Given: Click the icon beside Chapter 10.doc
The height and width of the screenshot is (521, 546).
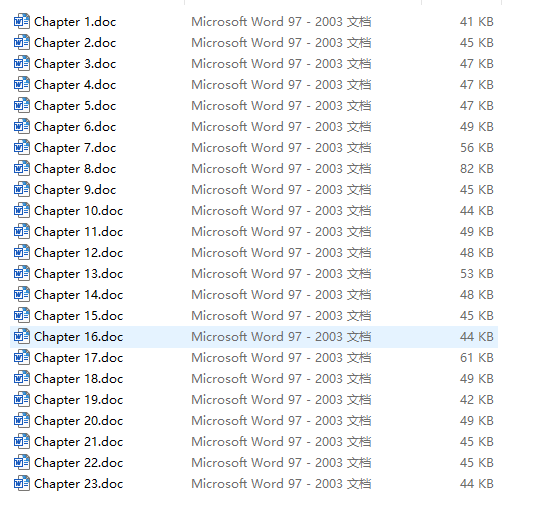Looking at the screenshot, I should [x=22, y=211].
